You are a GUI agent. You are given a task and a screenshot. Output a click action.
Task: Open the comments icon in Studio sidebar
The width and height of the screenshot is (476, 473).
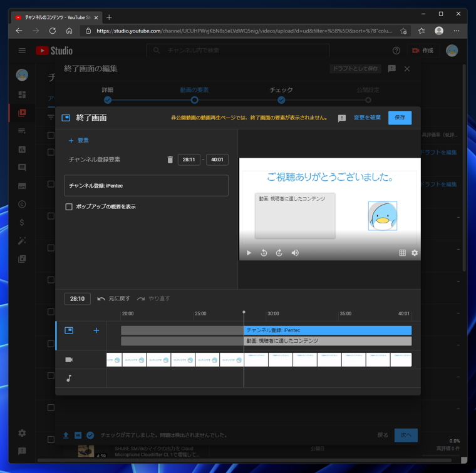22,168
